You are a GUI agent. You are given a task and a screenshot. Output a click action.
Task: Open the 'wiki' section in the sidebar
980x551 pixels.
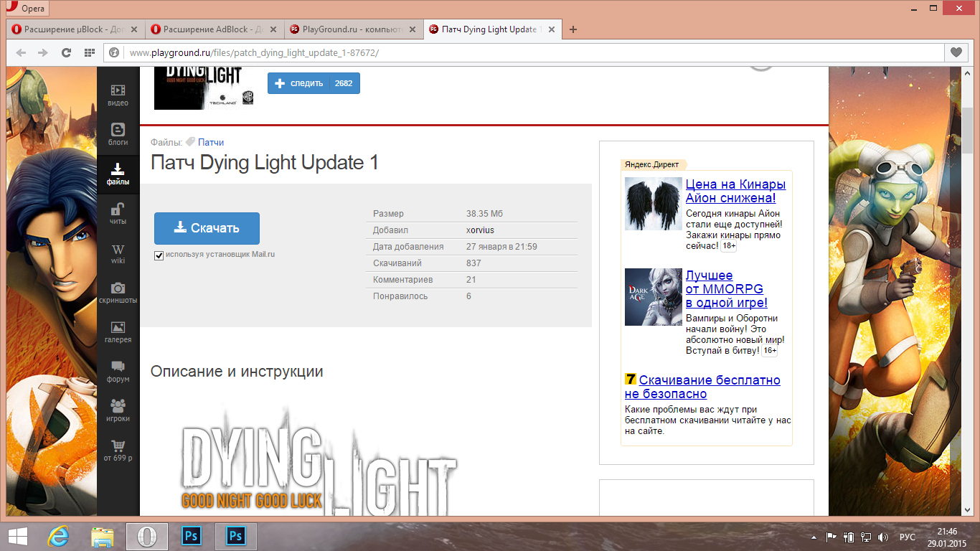(x=118, y=253)
